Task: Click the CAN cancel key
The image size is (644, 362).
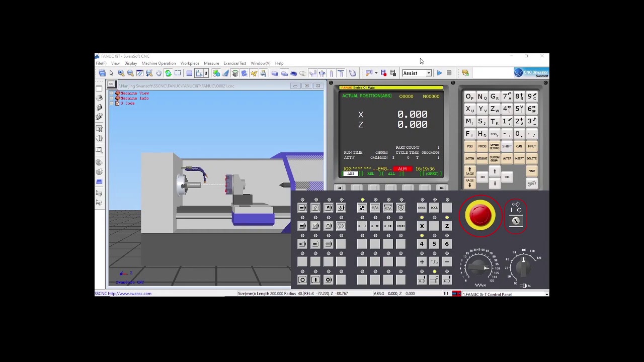Action: (519, 146)
